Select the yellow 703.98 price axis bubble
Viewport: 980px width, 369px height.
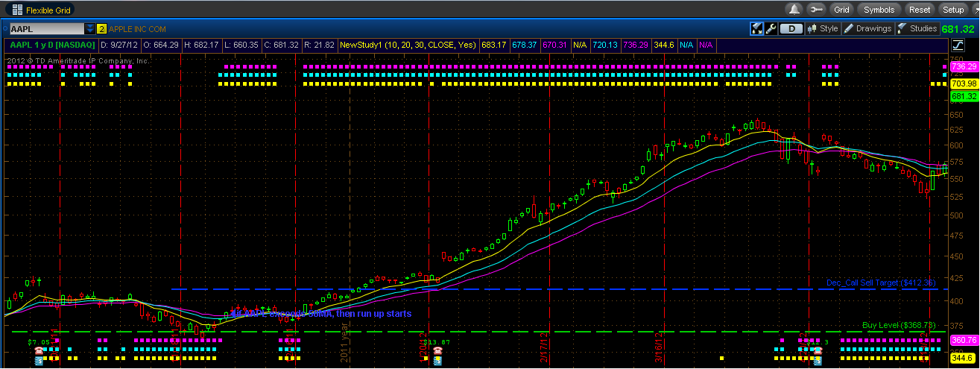point(963,83)
